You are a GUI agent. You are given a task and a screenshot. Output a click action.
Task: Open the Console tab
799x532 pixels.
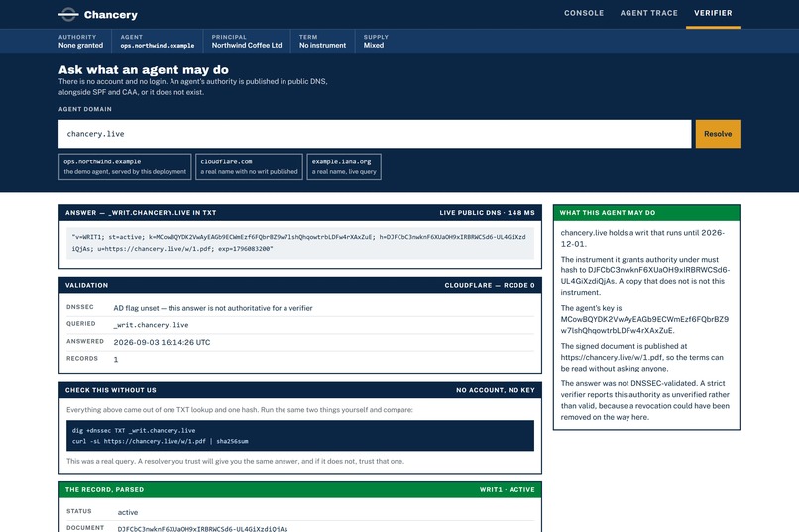[584, 13]
